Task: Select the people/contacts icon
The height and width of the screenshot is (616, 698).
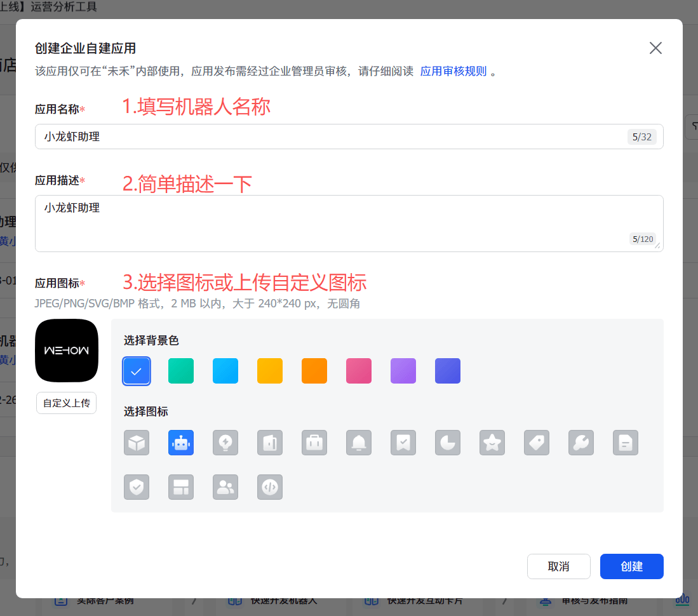Action: tap(225, 487)
